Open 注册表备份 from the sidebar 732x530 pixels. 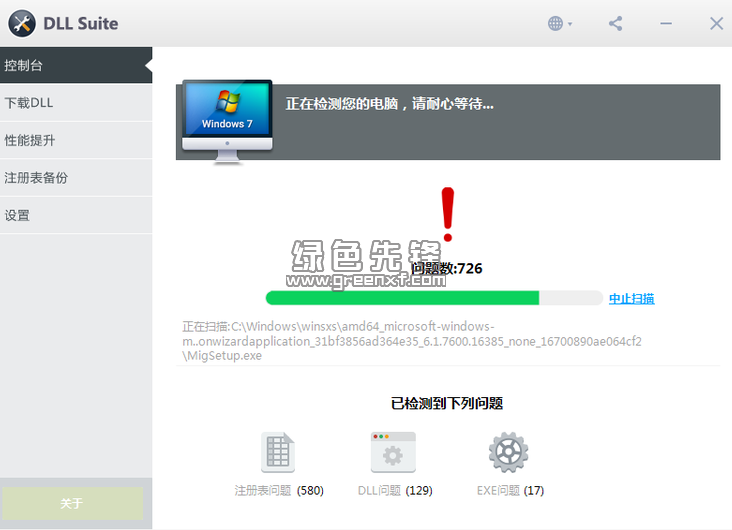[x=76, y=178]
